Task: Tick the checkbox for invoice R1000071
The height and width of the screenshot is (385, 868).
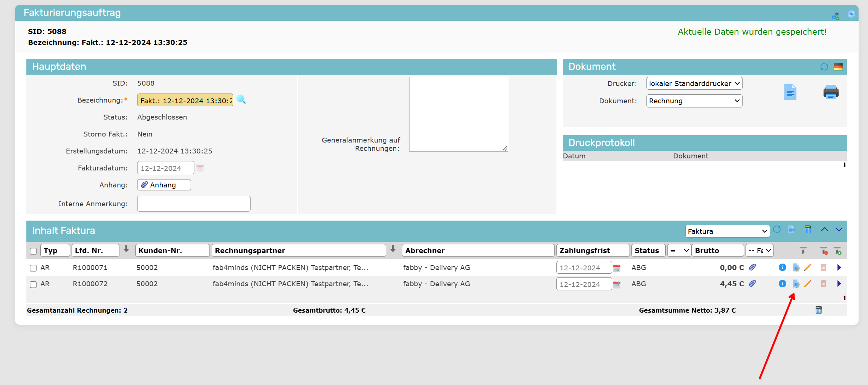Action: pos(33,268)
